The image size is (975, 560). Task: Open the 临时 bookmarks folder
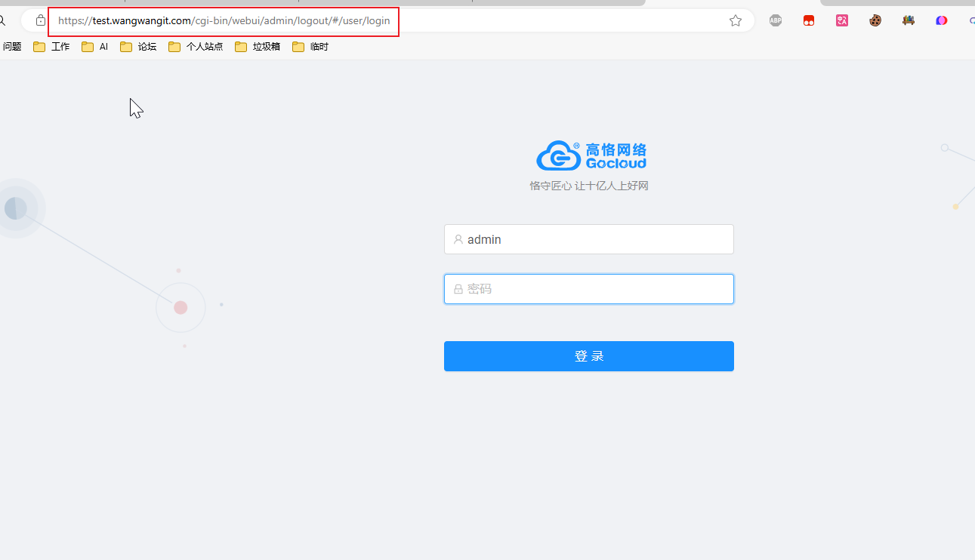(311, 47)
